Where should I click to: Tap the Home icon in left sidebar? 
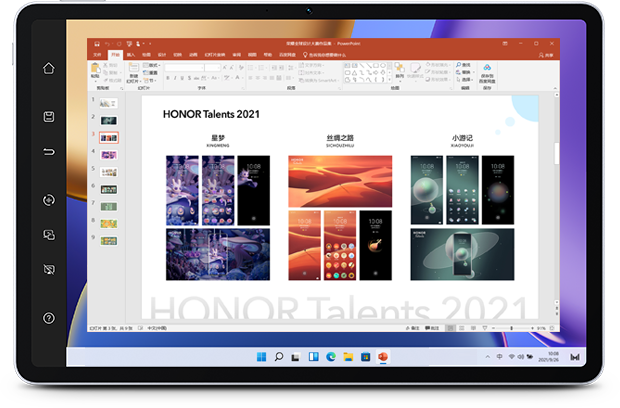49,68
